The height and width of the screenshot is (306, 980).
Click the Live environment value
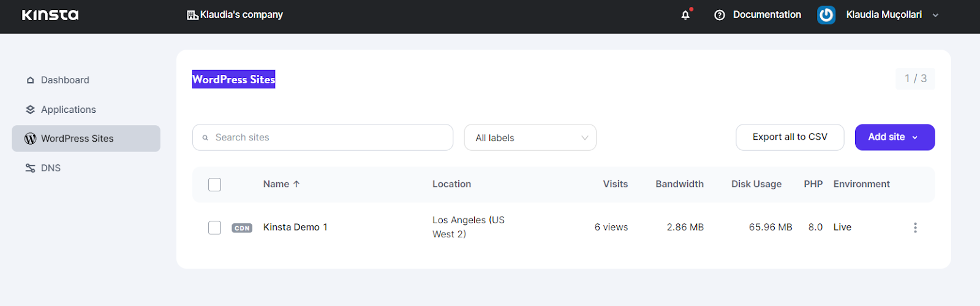click(x=842, y=228)
